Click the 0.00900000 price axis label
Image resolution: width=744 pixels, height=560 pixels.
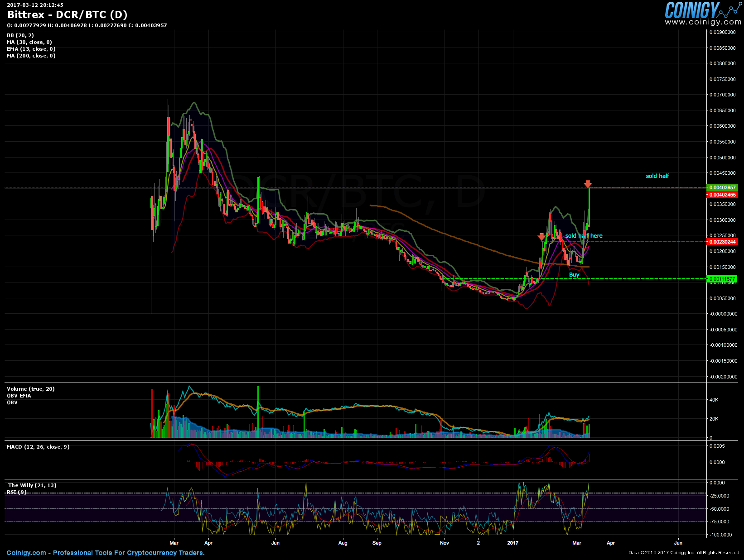click(x=723, y=32)
